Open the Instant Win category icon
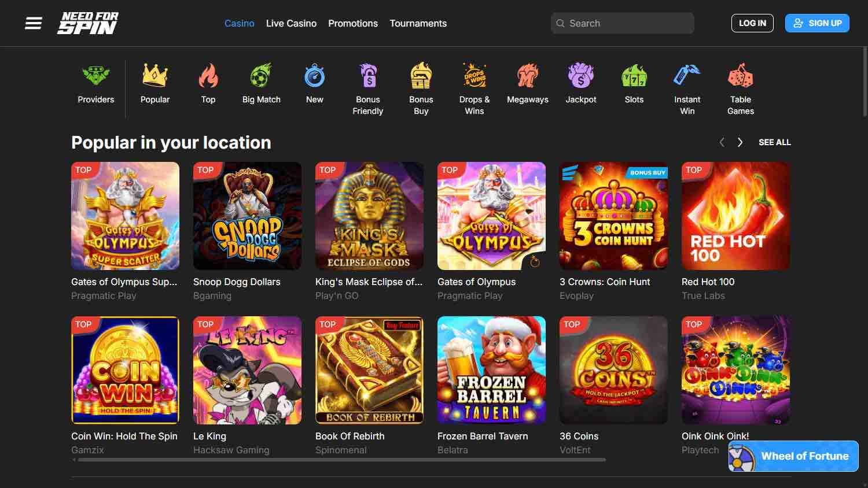 [x=687, y=76]
